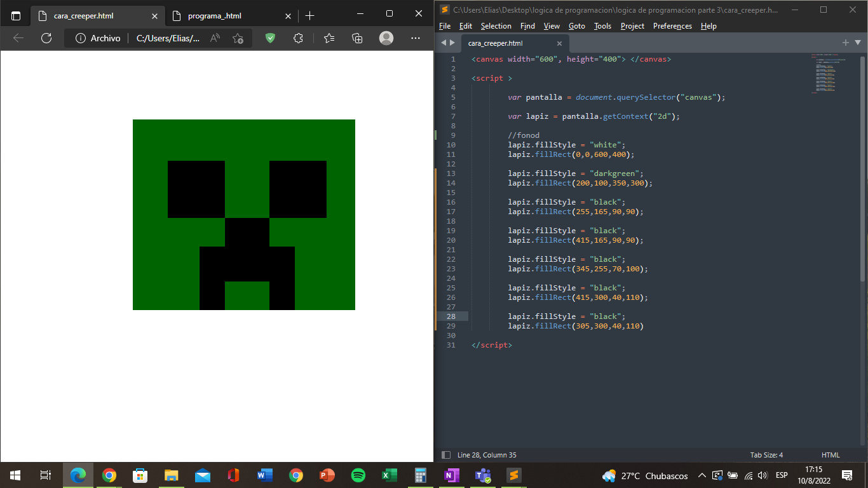Close the cara_creeper.html Sublime tab
This screenshot has height=488, width=868.
pos(559,43)
